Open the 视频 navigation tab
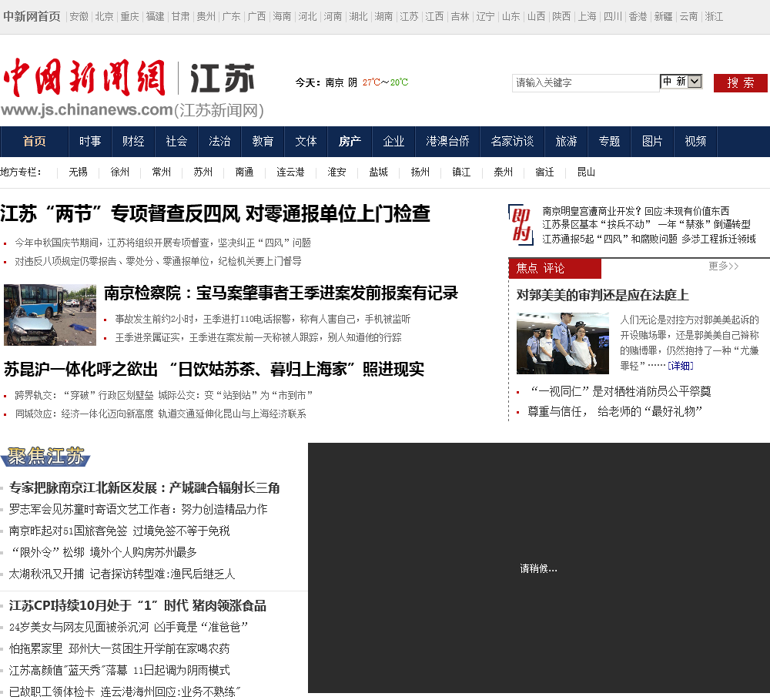The image size is (770, 700). pyautogui.click(x=695, y=142)
